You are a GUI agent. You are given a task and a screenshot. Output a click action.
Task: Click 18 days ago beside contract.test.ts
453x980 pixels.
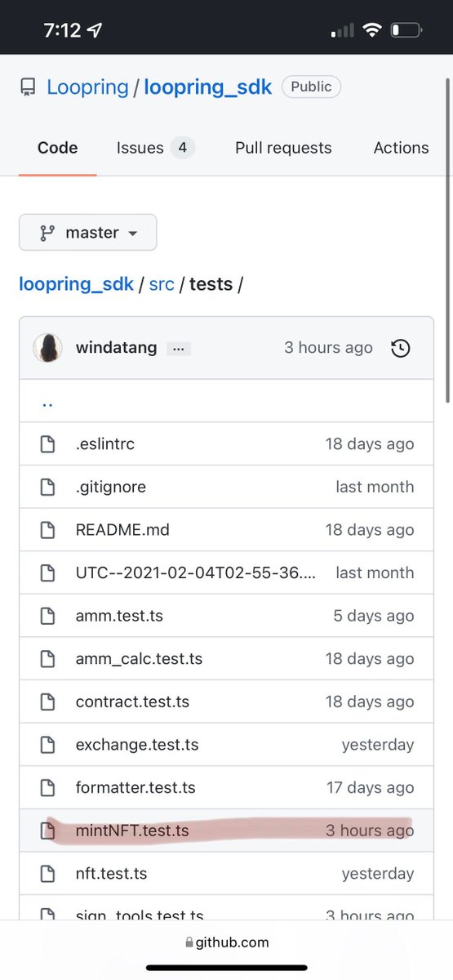pyautogui.click(x=370, y=702)
